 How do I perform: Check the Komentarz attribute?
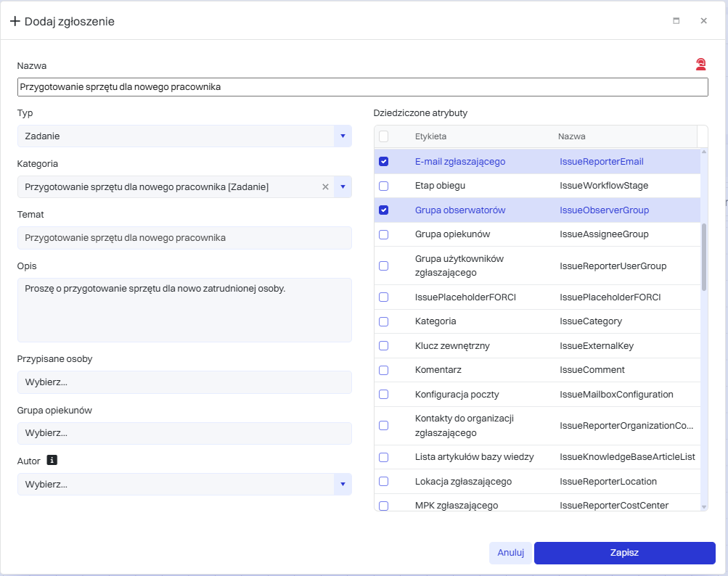(383, 371)
